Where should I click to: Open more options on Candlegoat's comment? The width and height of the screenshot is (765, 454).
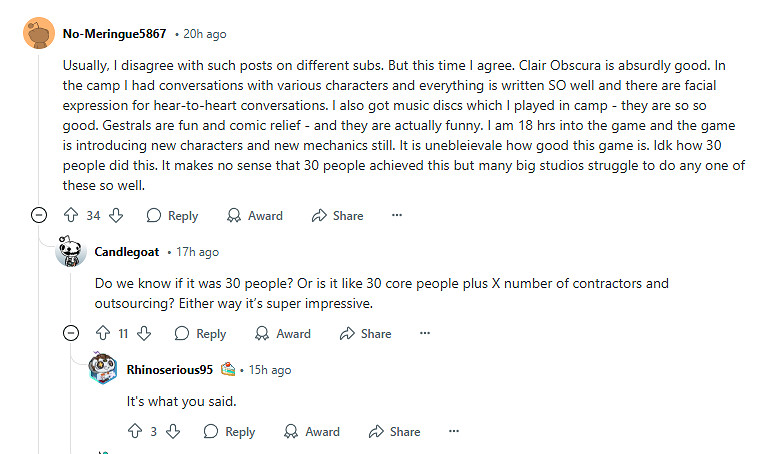coord(425,334)
